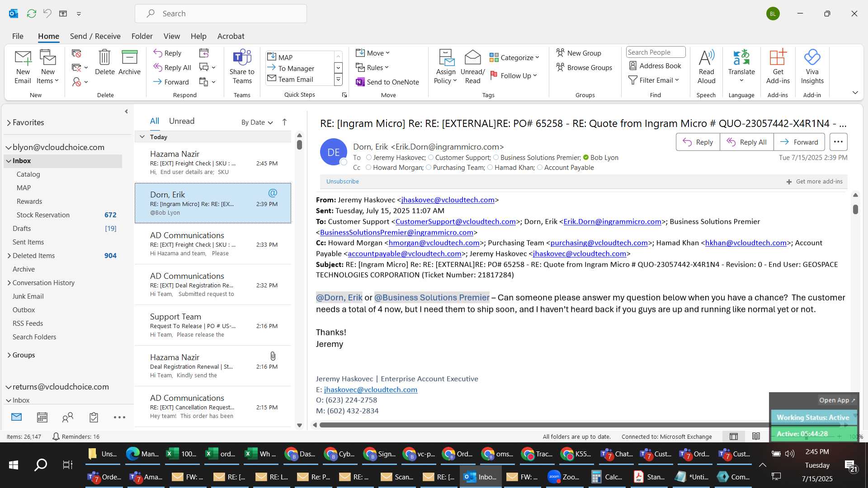Open the Follow Up dropdown

[513, 75]
